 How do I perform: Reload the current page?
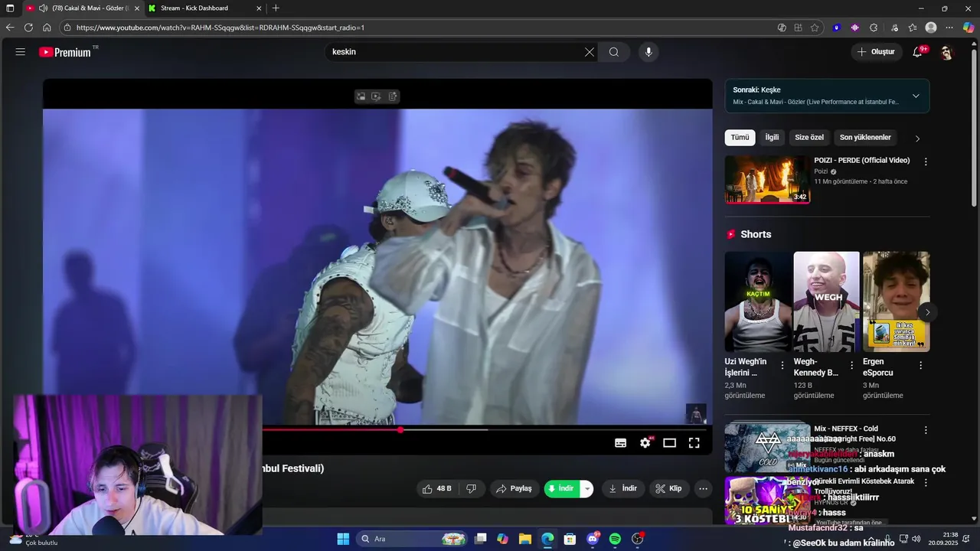tap(28, 28)
